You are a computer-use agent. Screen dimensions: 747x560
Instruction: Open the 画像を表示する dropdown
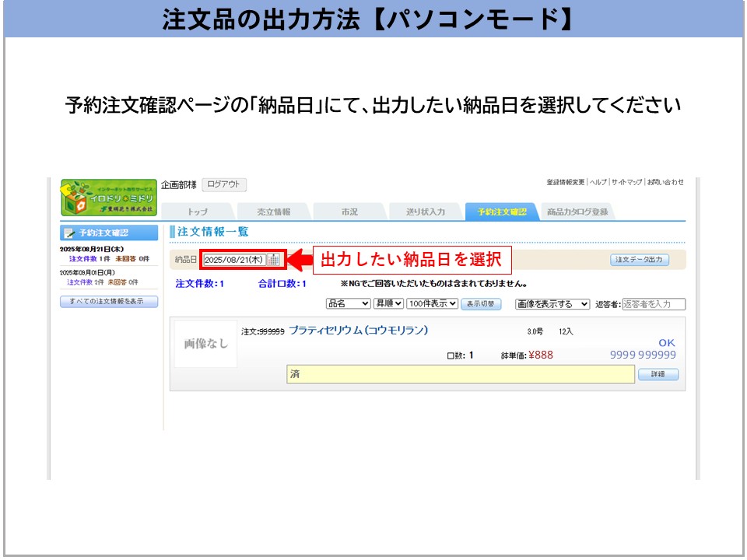[552, 304]
